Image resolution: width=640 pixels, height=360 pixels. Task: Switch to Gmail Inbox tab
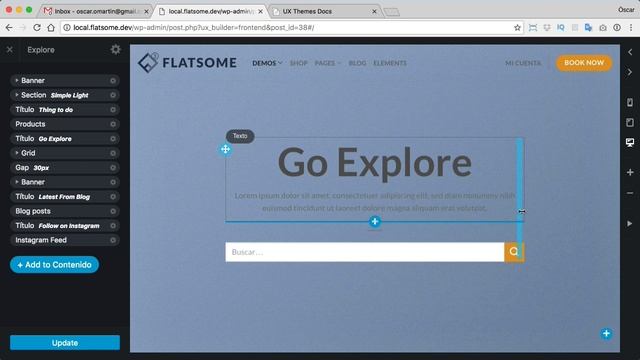(96, 11)
